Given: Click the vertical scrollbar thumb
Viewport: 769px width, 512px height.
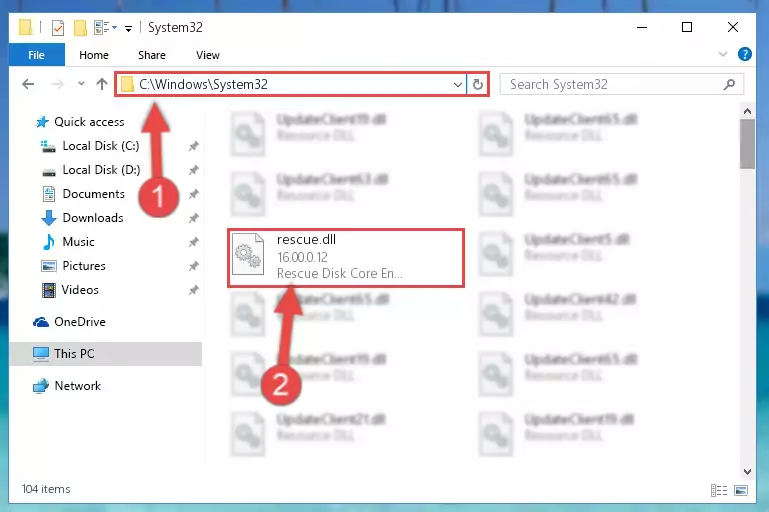Looking at the screenshot, I should pyautogui.click(x=747, y=144).
